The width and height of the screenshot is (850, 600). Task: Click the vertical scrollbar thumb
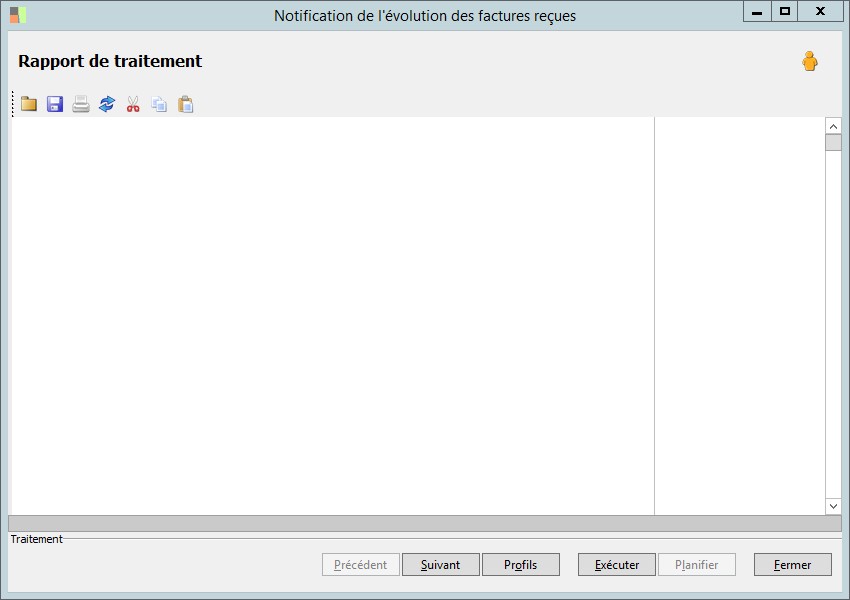[x=833, y=143]
